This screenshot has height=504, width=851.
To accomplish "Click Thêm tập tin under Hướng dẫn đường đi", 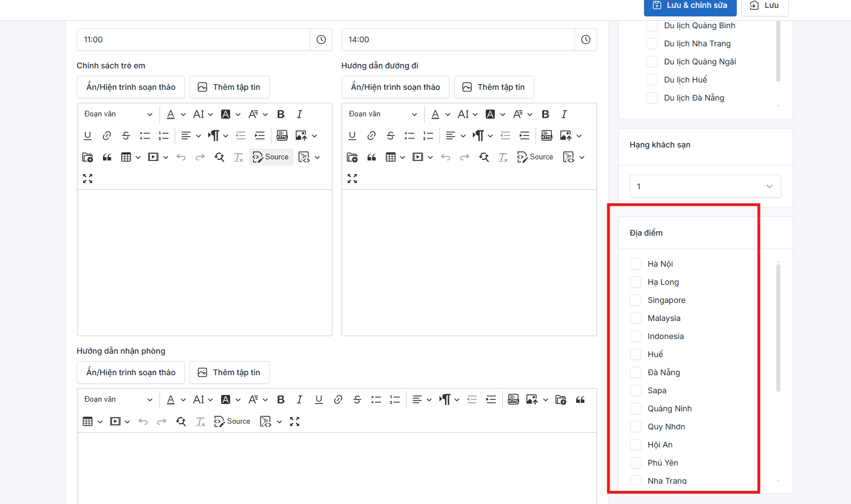I will click(x=494, y=87).
